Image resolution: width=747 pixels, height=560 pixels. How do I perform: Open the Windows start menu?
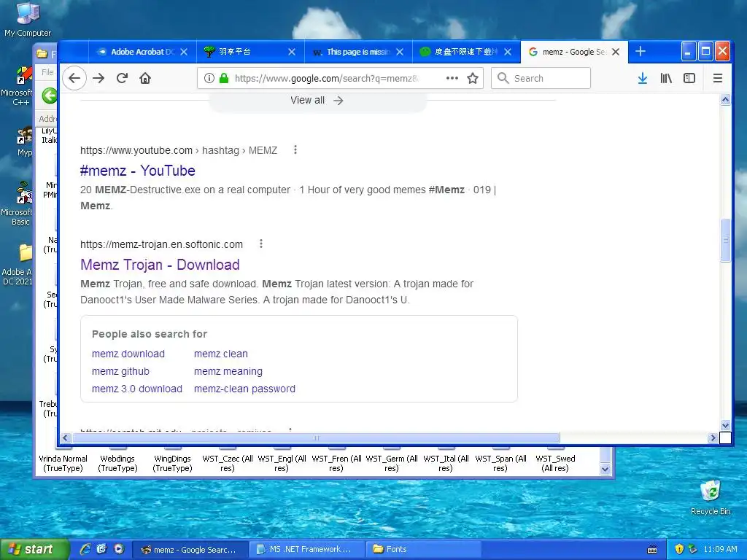tap(34, 549)
